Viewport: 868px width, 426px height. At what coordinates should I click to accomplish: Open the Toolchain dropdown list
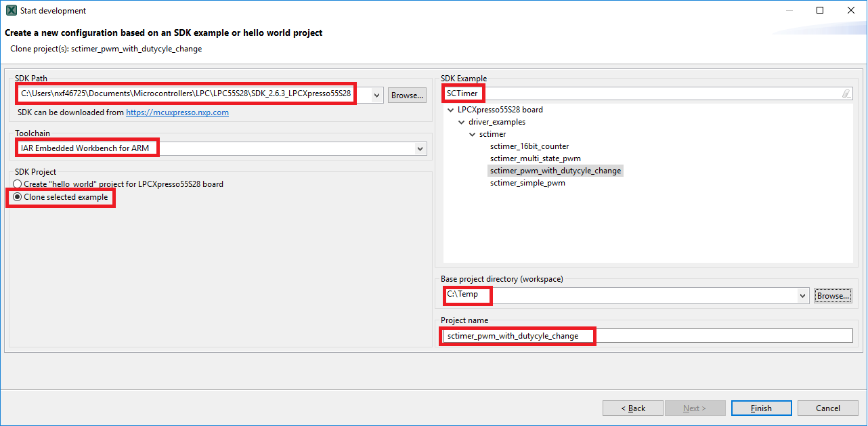tap(420, 148)
